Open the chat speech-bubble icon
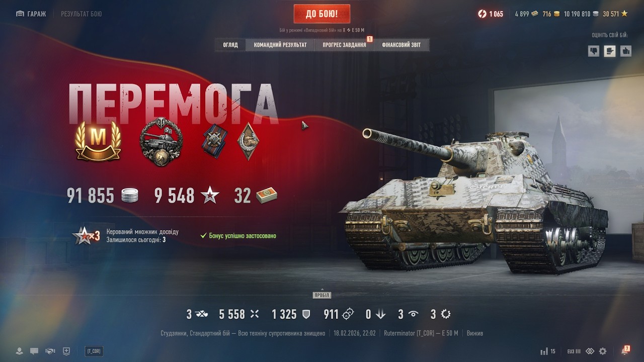This screenshot has height=362, width=644. [x=34, y=351]
